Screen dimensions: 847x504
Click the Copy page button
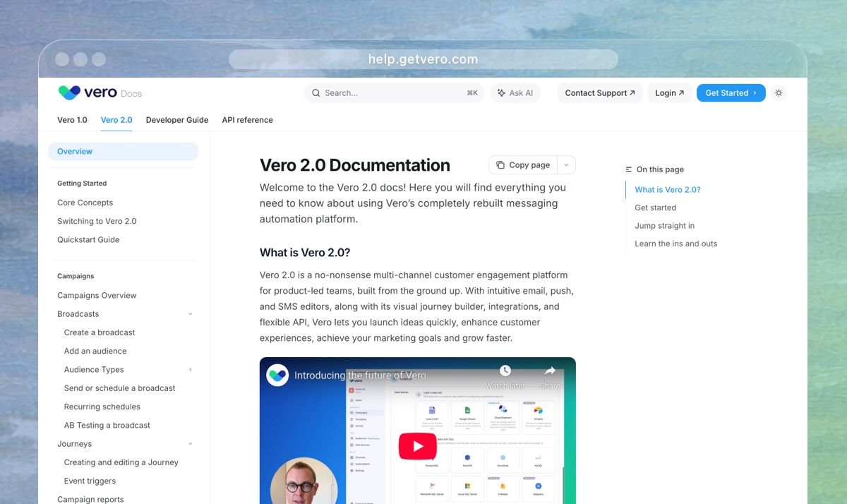[523, 165]
